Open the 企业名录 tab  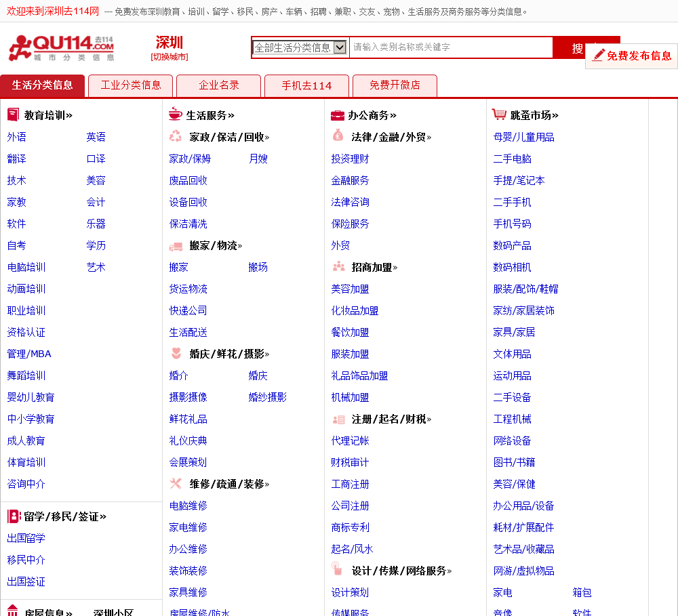[219, 85]
